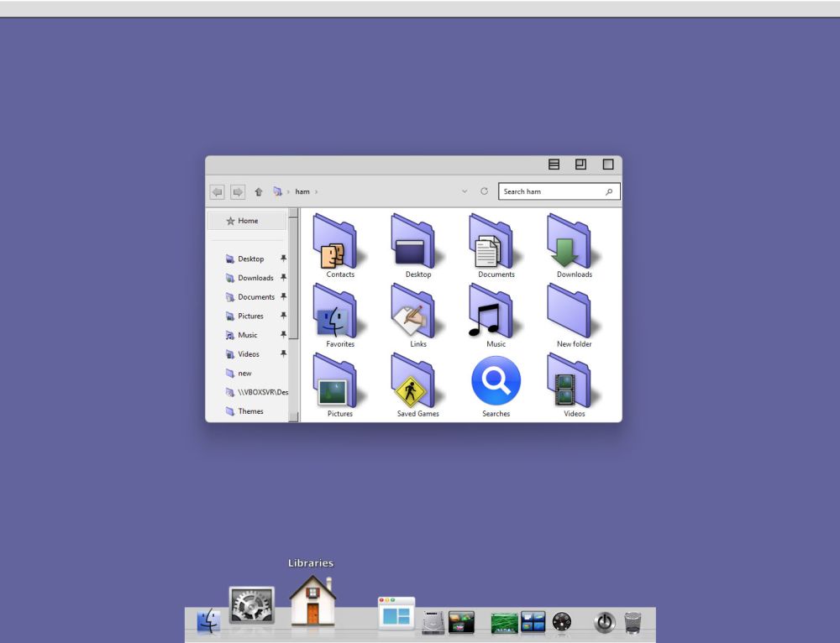
Task: Open the Saved Games folder
Action: 417,384
